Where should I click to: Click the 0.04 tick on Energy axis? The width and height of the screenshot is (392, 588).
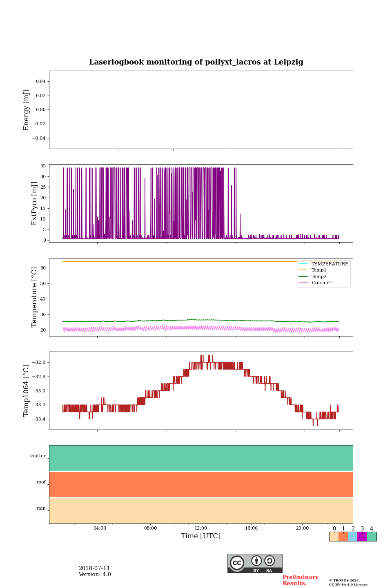tap(41, 82)
